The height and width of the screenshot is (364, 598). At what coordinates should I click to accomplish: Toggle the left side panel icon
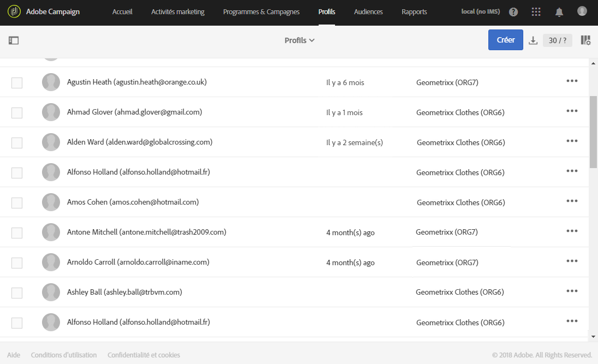pos(14,40)
